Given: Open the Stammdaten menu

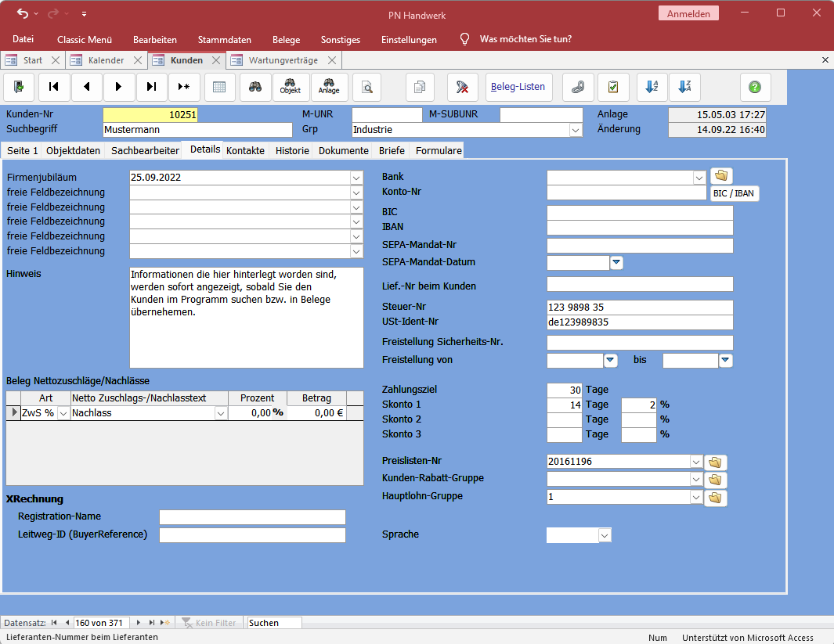Looking at the screenshot, I should click(225, 39).
